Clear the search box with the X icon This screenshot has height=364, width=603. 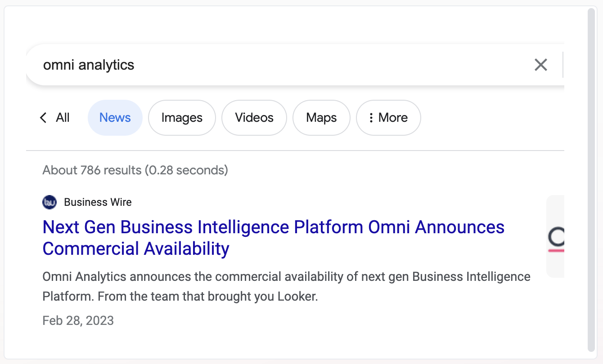(540, 65)
